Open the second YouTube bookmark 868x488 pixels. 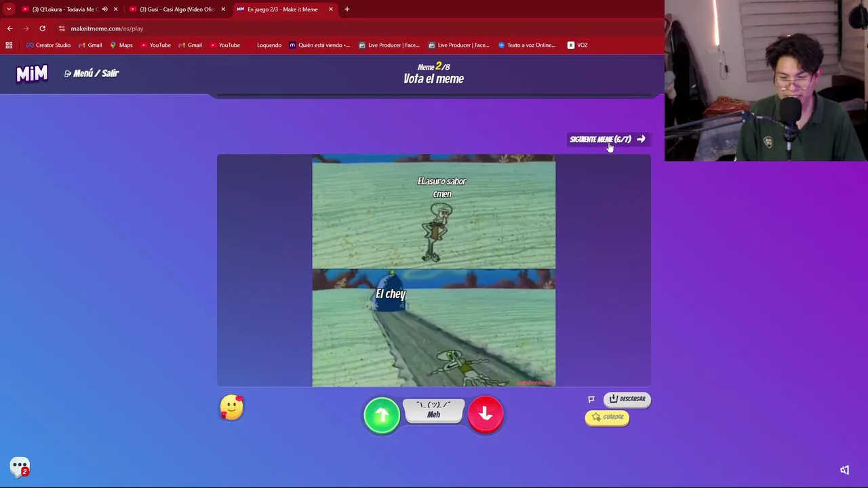tap(224, 45)
